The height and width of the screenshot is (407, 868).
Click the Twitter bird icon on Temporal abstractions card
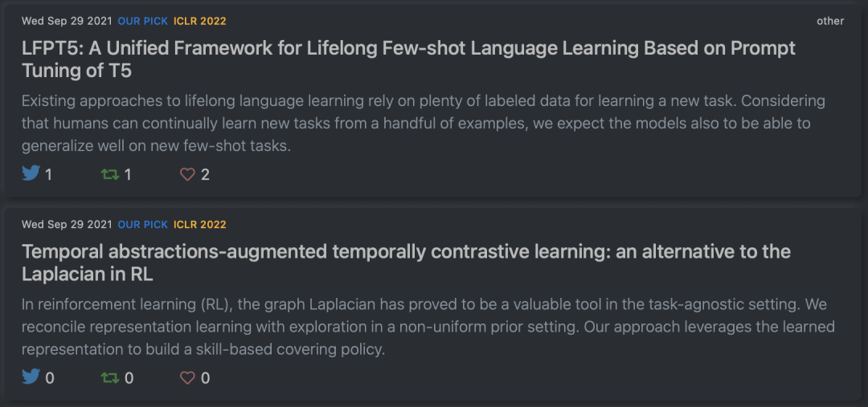pos(31,377)
